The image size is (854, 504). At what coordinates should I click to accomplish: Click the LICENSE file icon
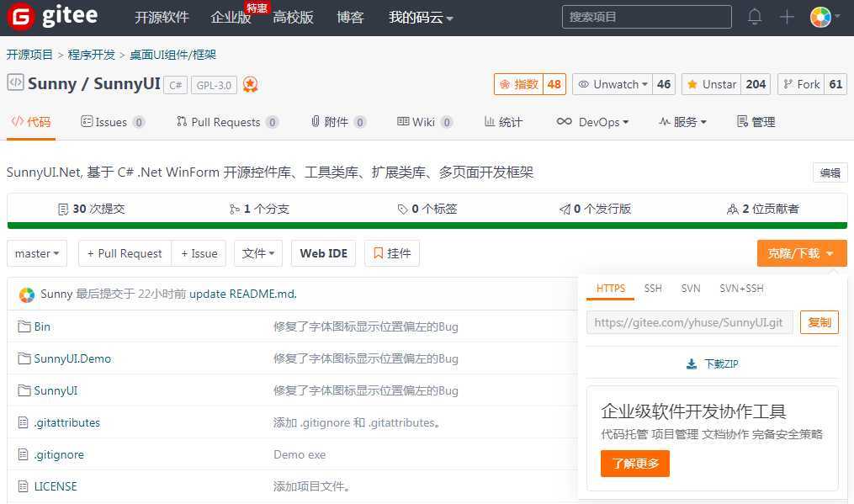(x=23, y=486)
